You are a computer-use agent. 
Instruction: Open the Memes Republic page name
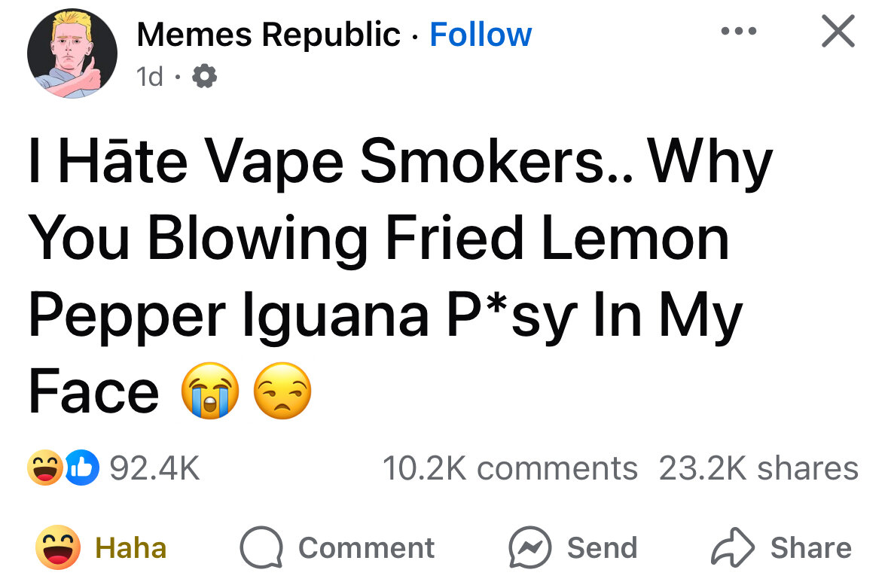point(268,35)
